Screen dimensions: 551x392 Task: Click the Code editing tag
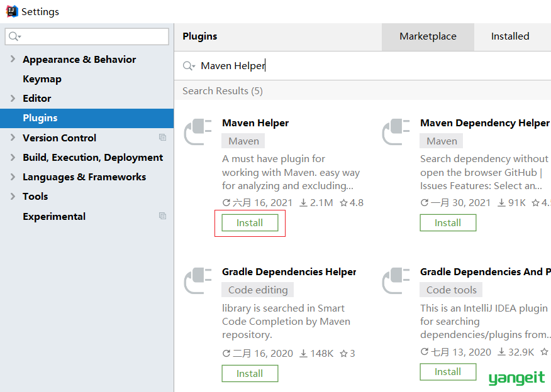pos(258,290)
